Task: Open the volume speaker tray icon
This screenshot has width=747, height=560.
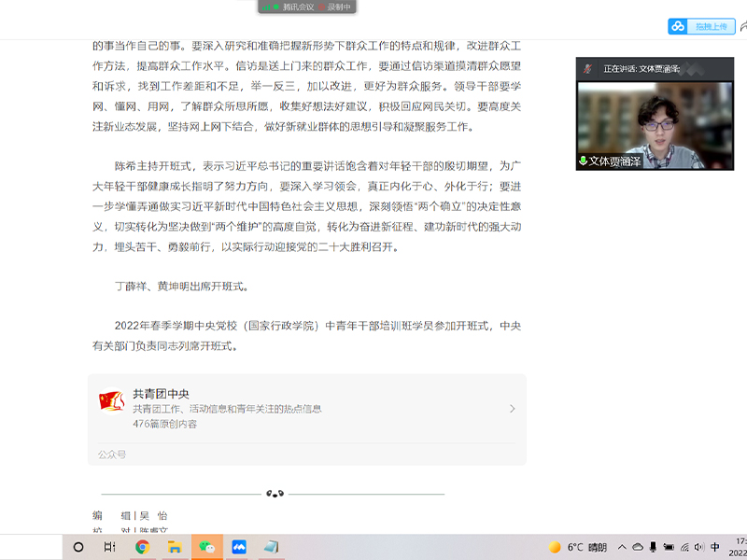Action: (699, 547)
